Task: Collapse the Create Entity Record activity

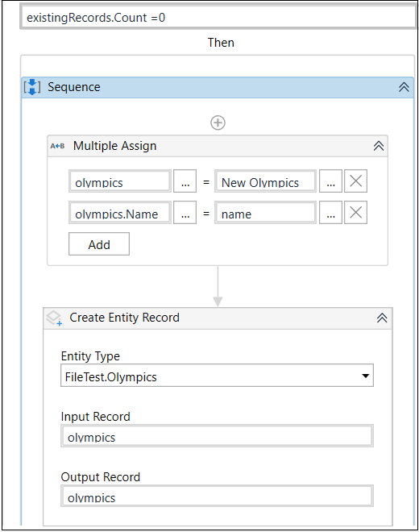Action: (x=382, y=318)
